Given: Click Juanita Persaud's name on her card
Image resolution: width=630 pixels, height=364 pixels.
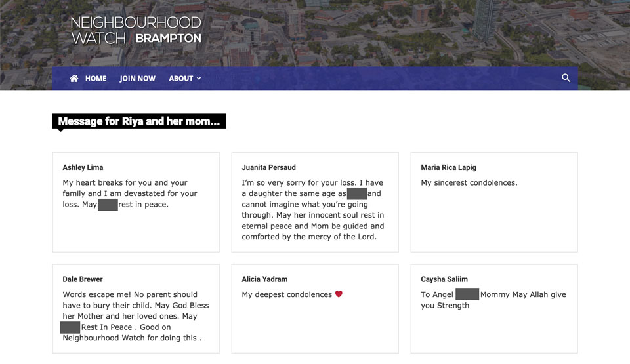Looking at the screenshot, I should click(x=268, y=167).
